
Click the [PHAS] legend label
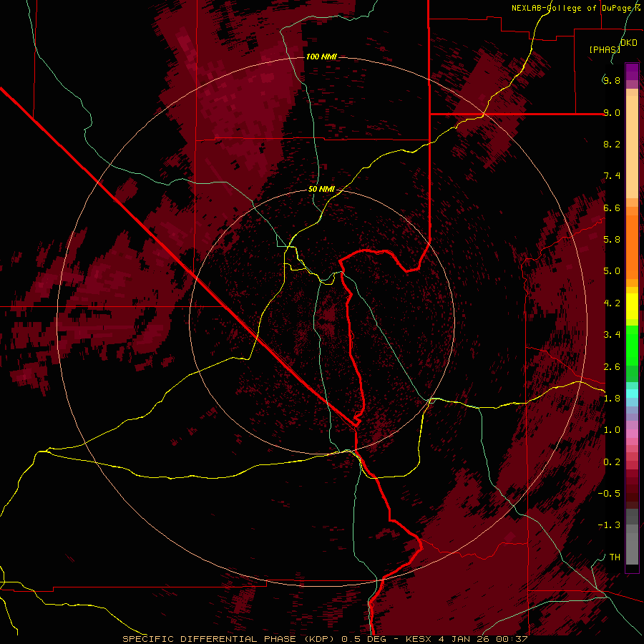pos(605,49)
